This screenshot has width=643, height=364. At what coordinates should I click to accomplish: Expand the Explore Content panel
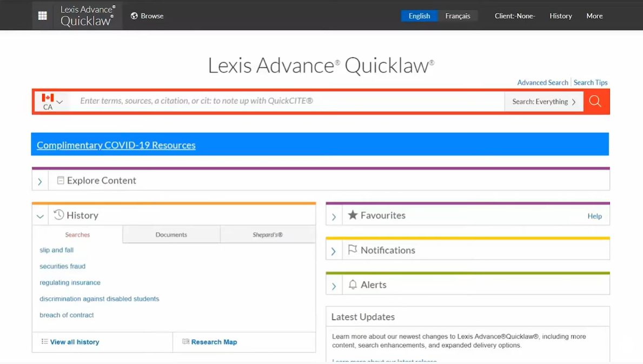[40, 181]
